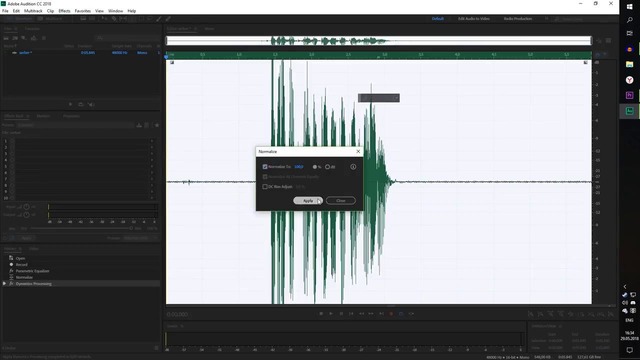
Task: Select the Edit Audio to Video workspace
Action: coord(473,19)
